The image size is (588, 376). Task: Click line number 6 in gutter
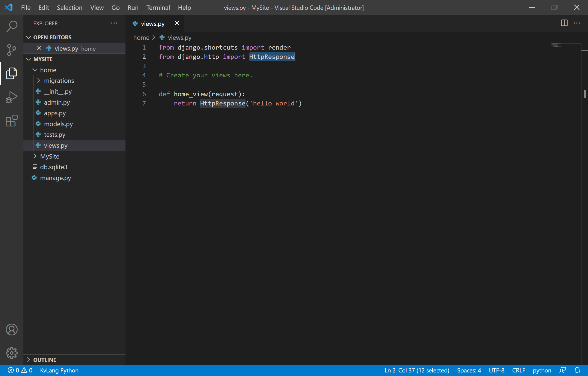[144, 94]
